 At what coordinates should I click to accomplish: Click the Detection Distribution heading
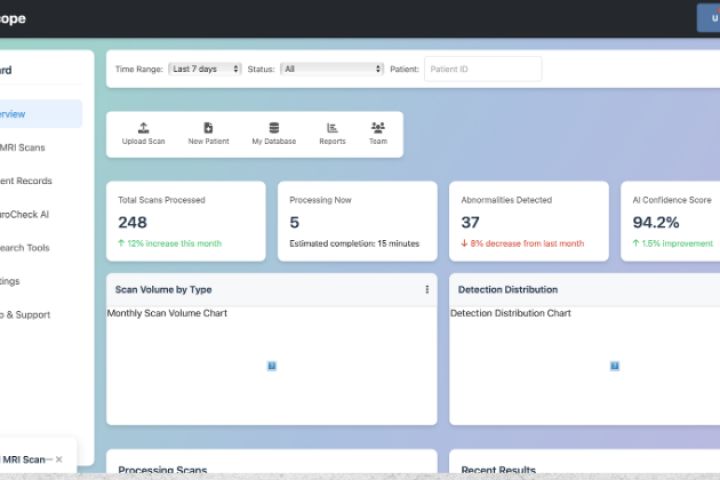point(508,289)
